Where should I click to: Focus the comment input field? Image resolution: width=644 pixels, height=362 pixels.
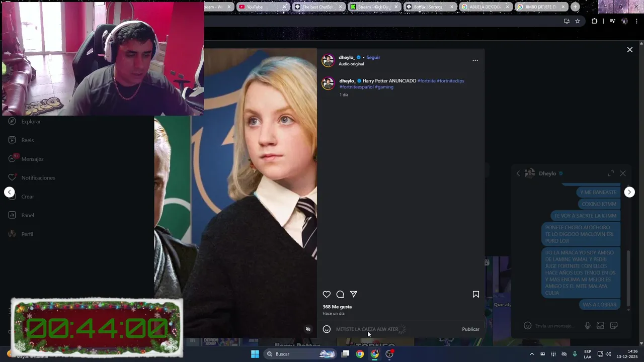(395, 329)
